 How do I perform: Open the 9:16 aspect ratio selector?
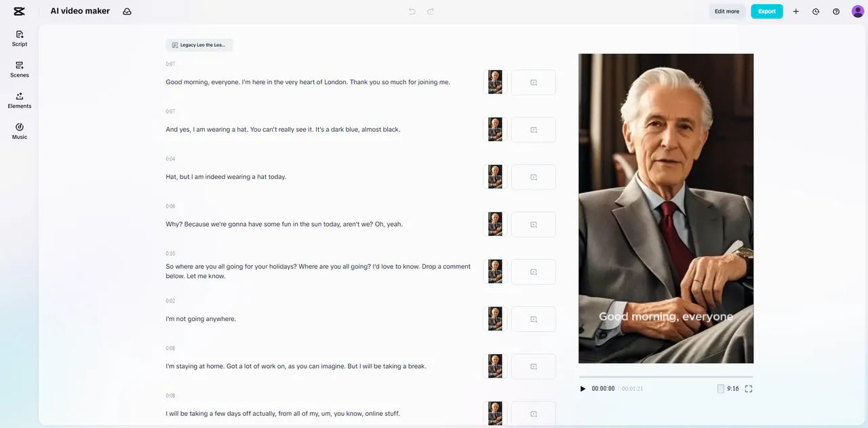coord(728,389)
